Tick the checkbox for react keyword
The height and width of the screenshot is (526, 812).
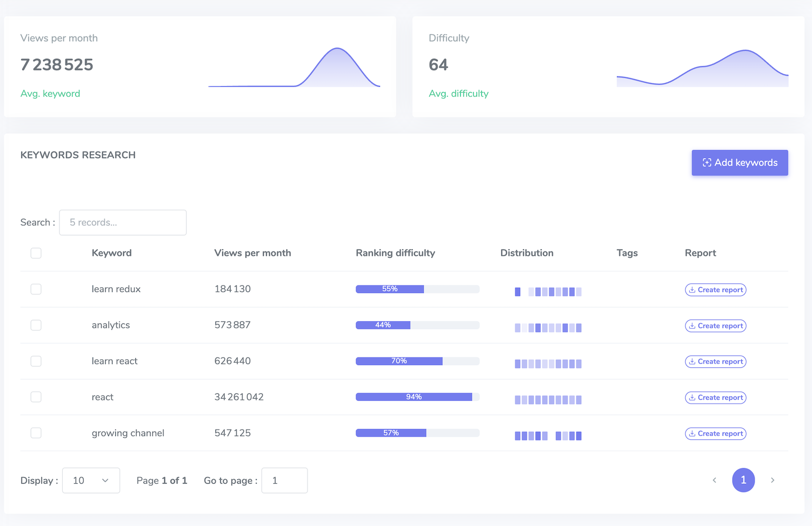click(x=36, y=397)
